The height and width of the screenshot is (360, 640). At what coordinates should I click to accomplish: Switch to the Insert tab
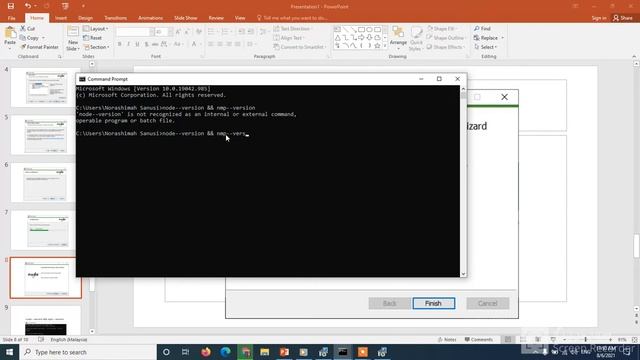point(61,18)
